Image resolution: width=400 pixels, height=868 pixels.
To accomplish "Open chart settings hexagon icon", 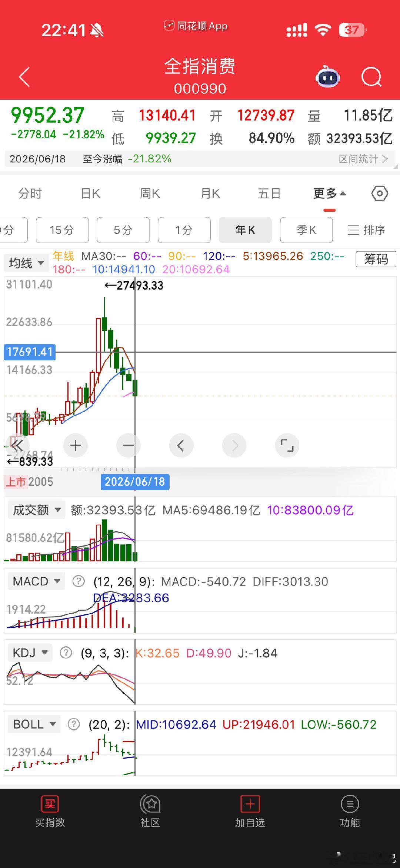I will click(380, 194).
